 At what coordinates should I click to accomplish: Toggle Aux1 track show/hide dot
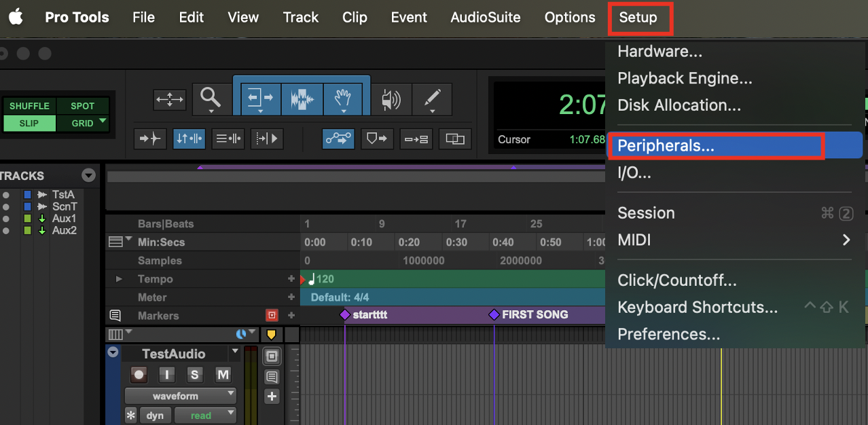coord(6,219)
